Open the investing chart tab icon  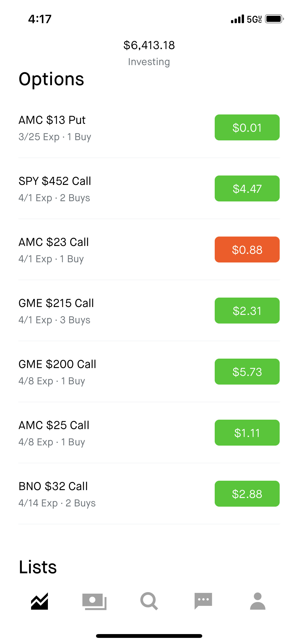tap(39, 601)
